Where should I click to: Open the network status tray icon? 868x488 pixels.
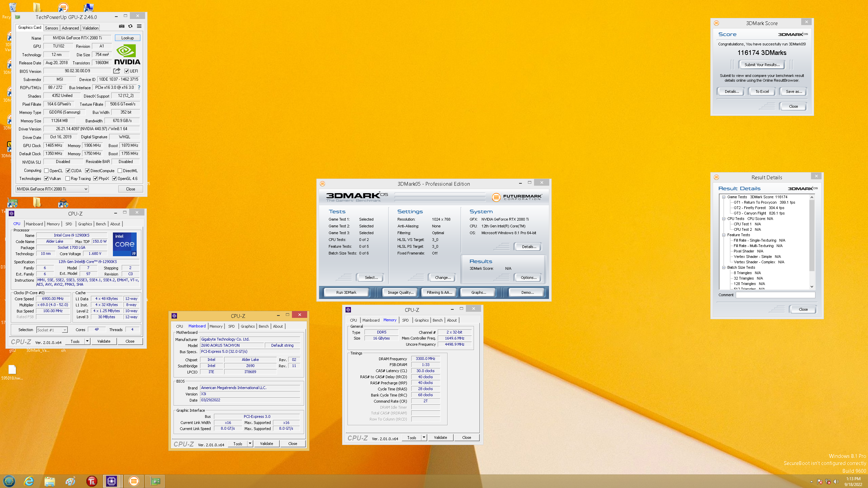828,482
